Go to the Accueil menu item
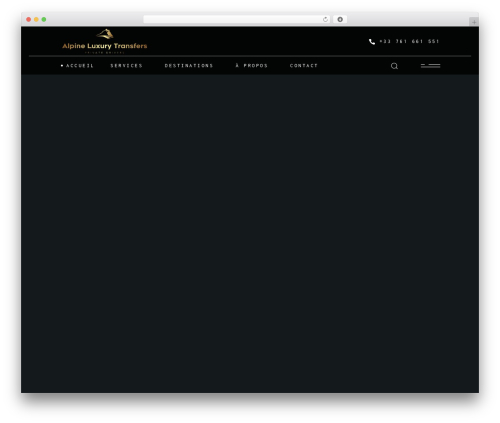Image resolution: width=500 pixels, height=423 pixels. [x=80, y=66]
